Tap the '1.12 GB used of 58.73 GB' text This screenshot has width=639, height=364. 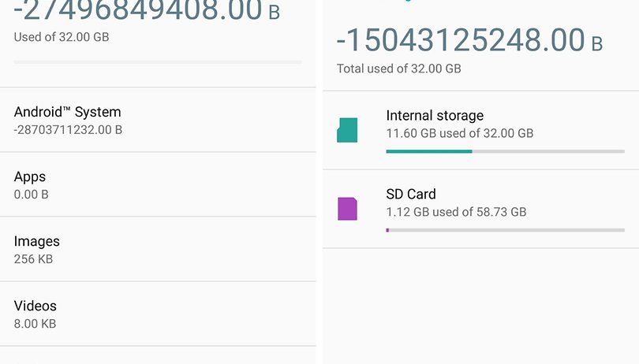tap(456, 212)
